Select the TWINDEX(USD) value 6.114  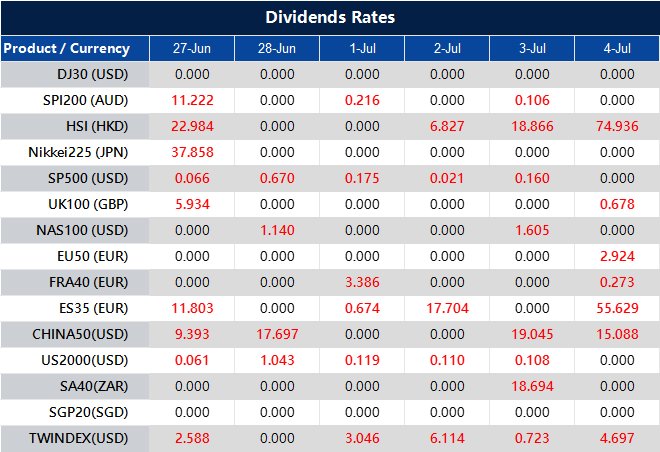click(x=446, y=438)
